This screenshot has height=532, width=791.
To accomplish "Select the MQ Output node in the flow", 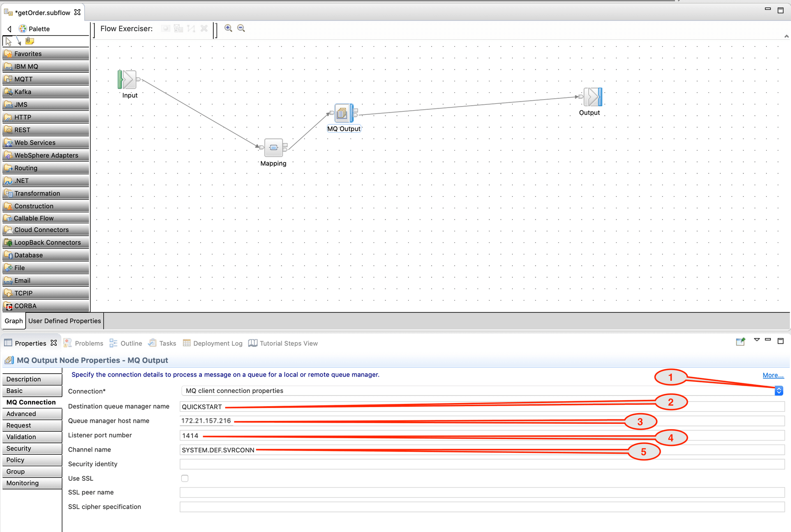I will point(344,113).
